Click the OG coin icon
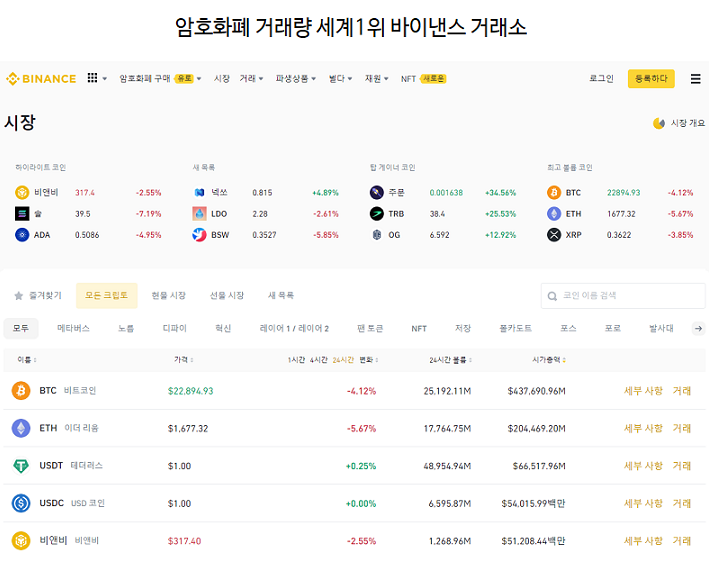The image size is (710, 567). pyautogui.click(x=377, y=235)
